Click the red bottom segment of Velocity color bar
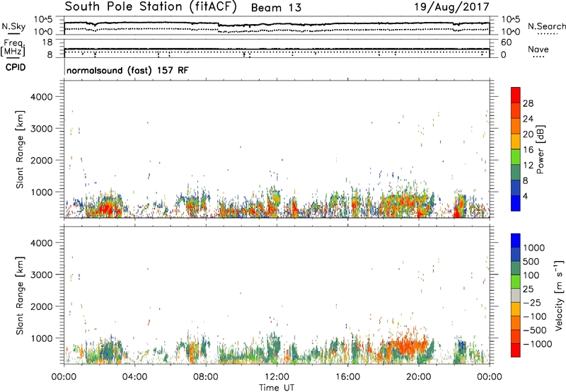Screen dimensions: 566x392 coord(516,350)
